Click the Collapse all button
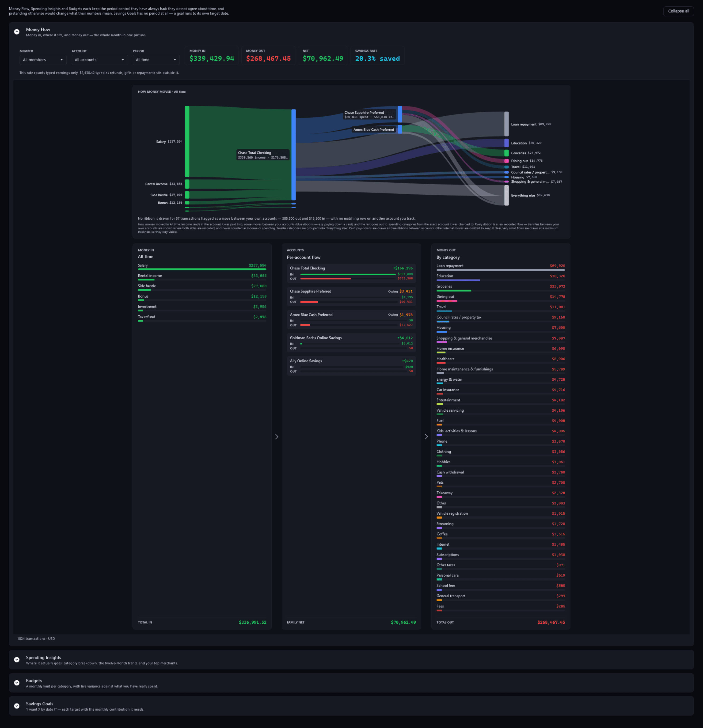This screenshot has width=703, height=728. point(678,11)
